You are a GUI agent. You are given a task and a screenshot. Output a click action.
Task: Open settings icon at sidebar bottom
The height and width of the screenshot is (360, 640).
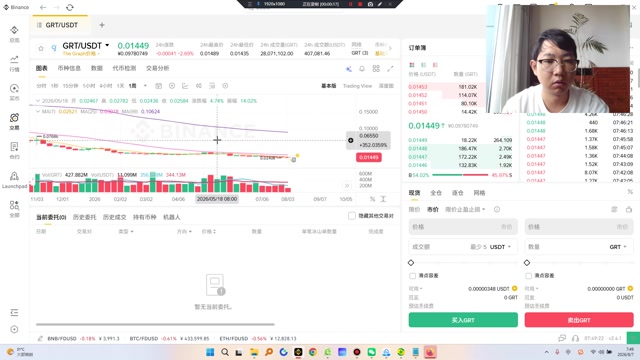(14, 329)
